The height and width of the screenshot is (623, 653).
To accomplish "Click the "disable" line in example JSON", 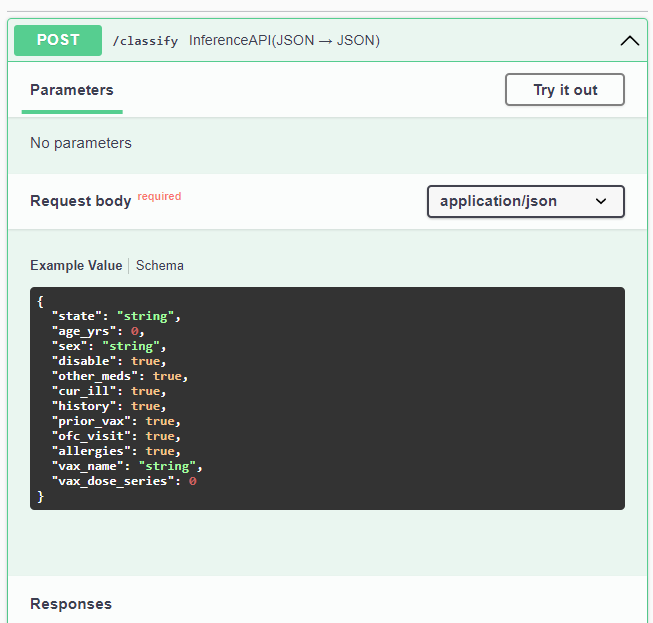I will (109, 361).
